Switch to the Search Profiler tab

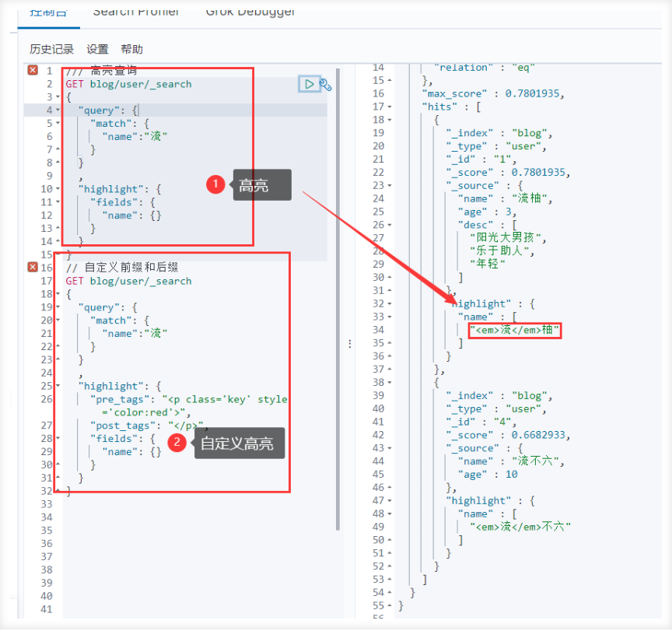[136, 12]
